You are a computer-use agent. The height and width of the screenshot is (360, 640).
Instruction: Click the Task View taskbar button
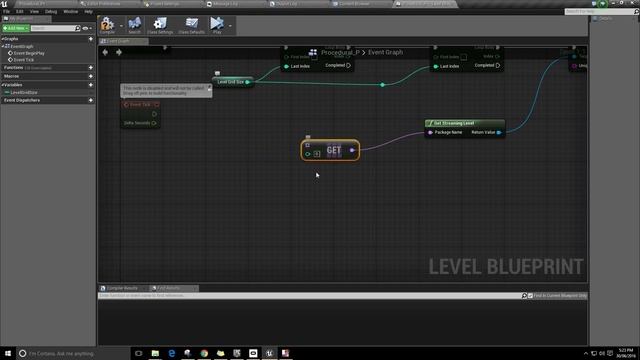[x=138, y=353]
